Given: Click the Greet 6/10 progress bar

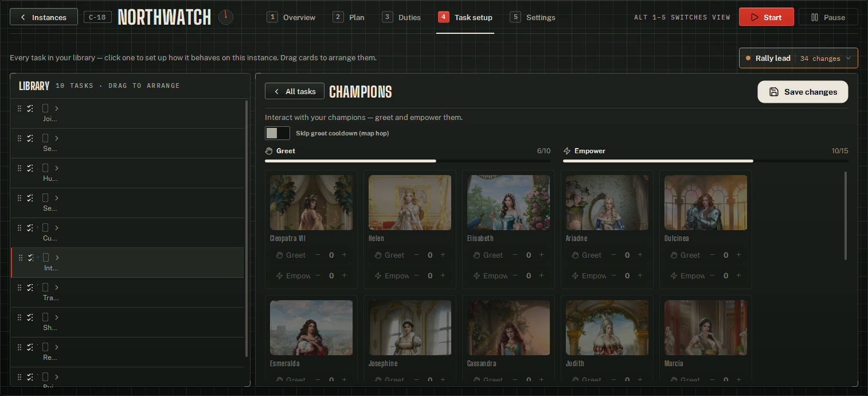Looking at the screenshot, I should click(x=408, y=161).
